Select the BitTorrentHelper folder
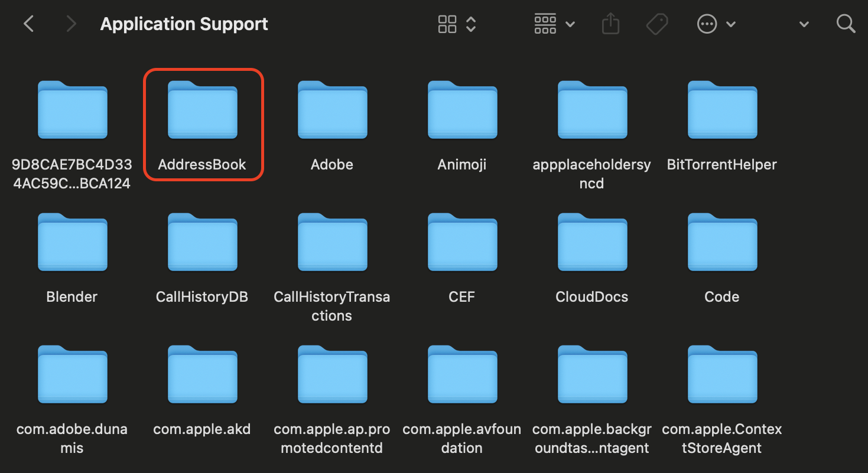The width and height of the screenshot is (868, 473). (x=721, y=110)
